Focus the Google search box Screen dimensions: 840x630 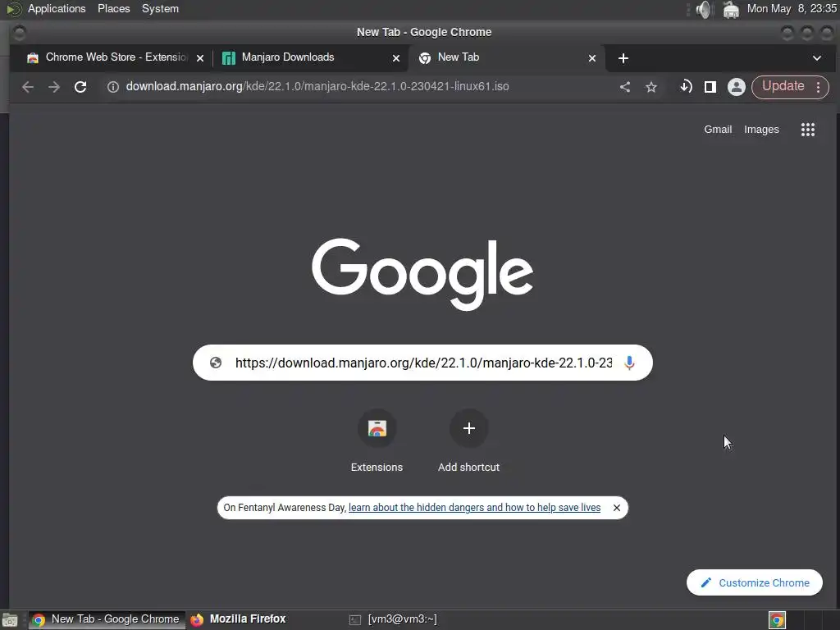pos(422,363)
